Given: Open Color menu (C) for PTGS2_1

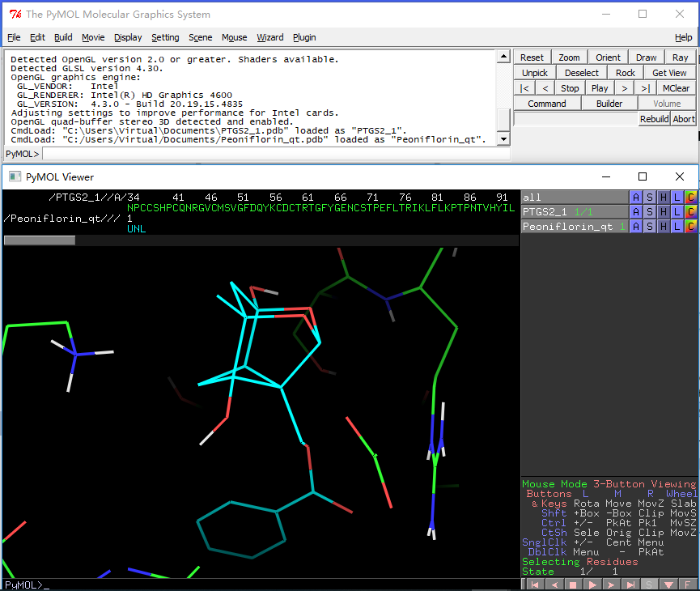Looking at the screenshot, I should coord(690,212).
